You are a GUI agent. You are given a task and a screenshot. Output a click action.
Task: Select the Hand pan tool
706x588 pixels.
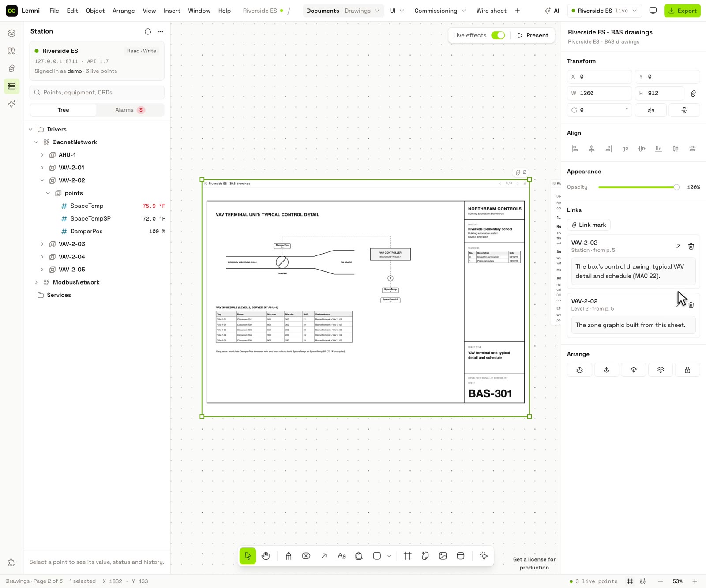click(266, 556)
